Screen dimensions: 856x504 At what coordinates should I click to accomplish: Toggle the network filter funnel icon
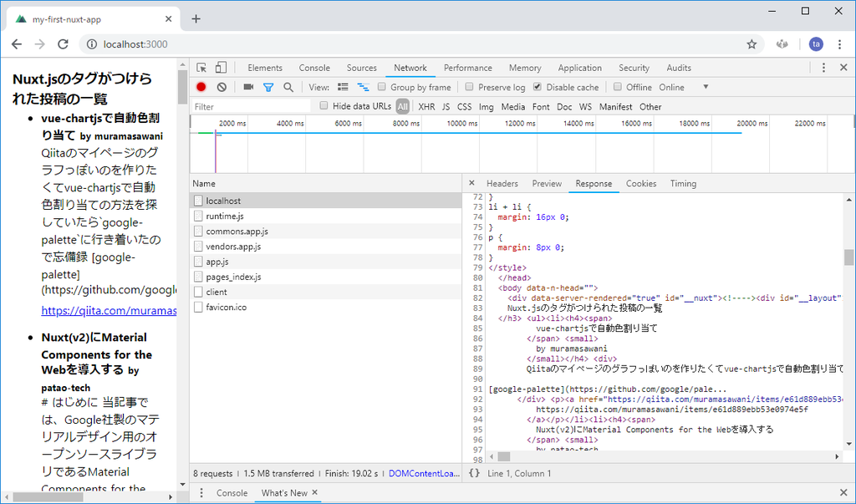click(x=268, y=88)
